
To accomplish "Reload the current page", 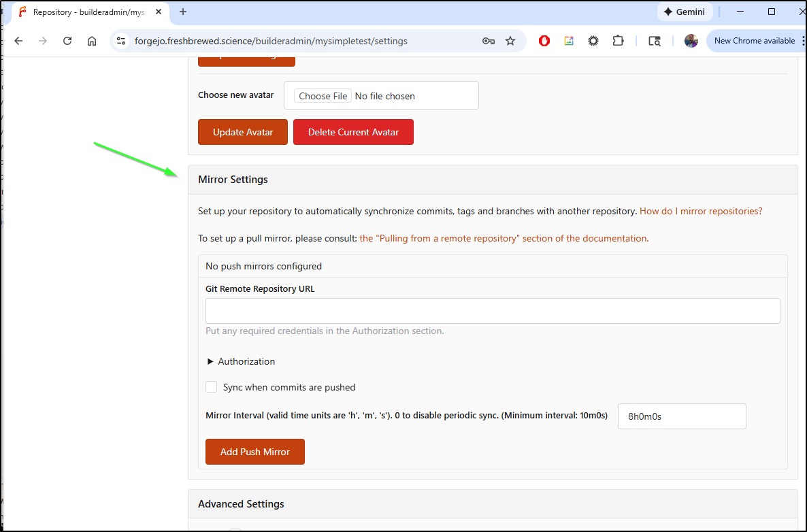I will (67, 41).
